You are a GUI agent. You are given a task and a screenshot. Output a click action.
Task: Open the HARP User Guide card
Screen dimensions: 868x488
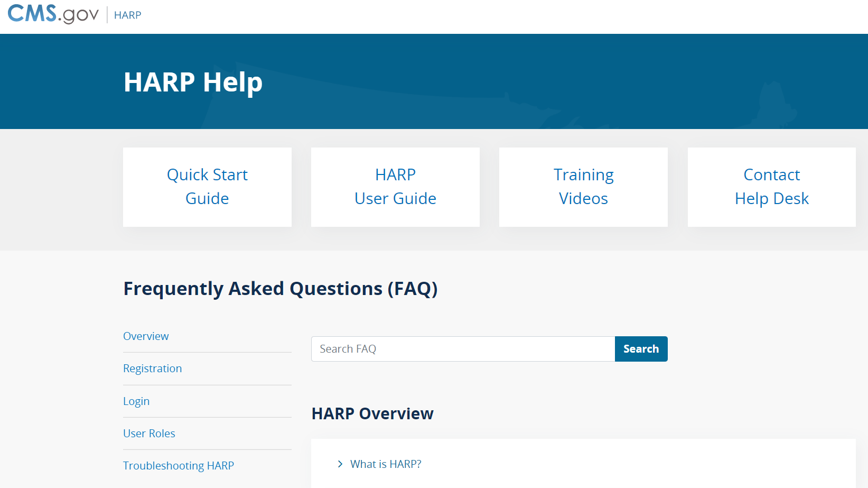[395, 187]
